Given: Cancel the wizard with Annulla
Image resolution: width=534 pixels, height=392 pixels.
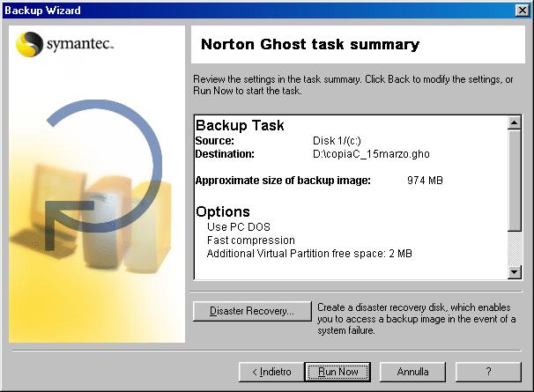Looking at the screenshot, I should point(412,372).
